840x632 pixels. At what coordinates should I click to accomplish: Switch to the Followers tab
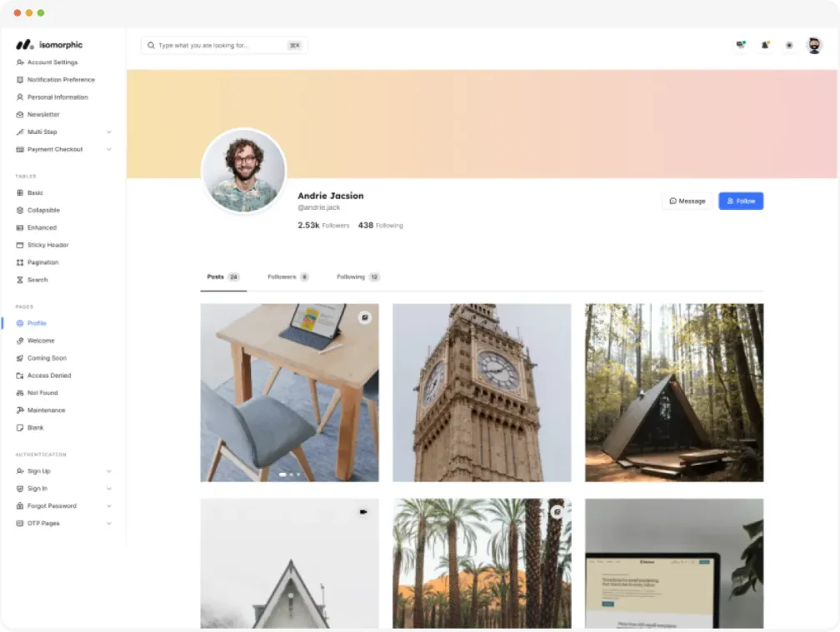287,277
